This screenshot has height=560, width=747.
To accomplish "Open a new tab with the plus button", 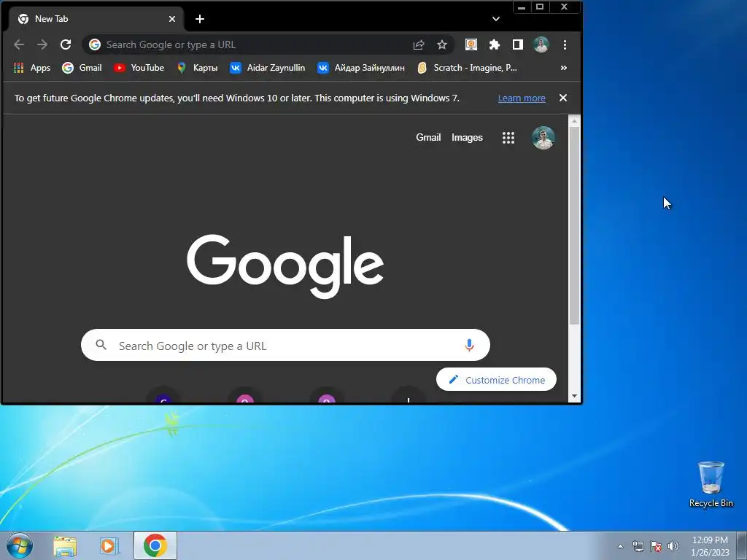I will coord(200,19).
